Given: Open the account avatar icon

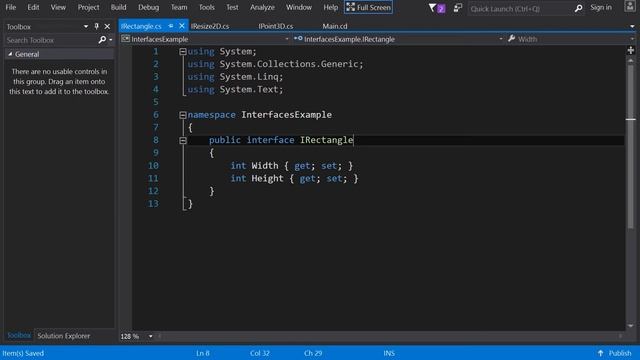Looking at the screenshot, I should coord(630,7).
